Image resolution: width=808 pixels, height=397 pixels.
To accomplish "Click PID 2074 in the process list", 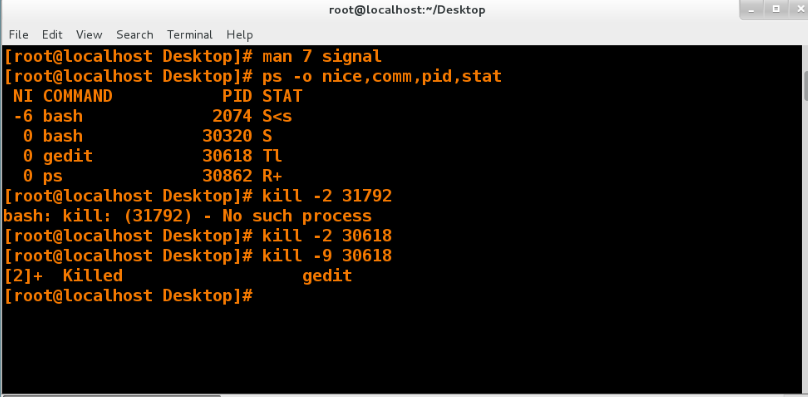I will [x=232, y=116].
